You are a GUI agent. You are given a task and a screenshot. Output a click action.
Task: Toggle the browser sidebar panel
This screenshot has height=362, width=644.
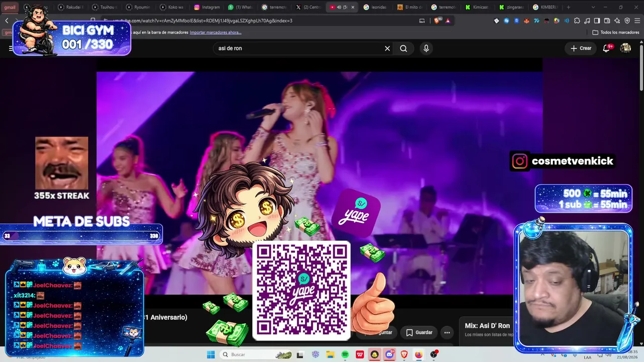(x=597, y=21)
